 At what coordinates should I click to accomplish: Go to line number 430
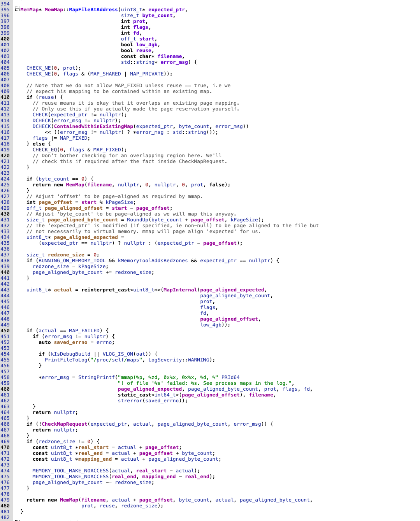tap(5, 214)
